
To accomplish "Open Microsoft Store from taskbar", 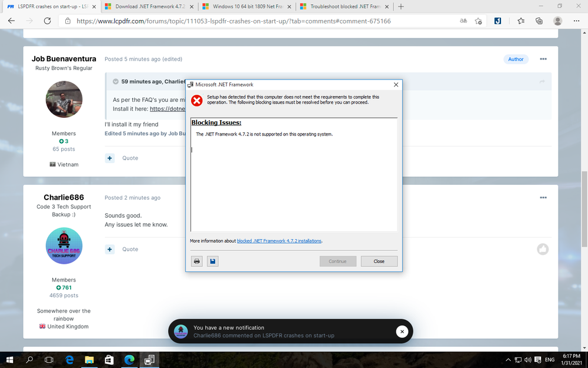I will (109, 360).
